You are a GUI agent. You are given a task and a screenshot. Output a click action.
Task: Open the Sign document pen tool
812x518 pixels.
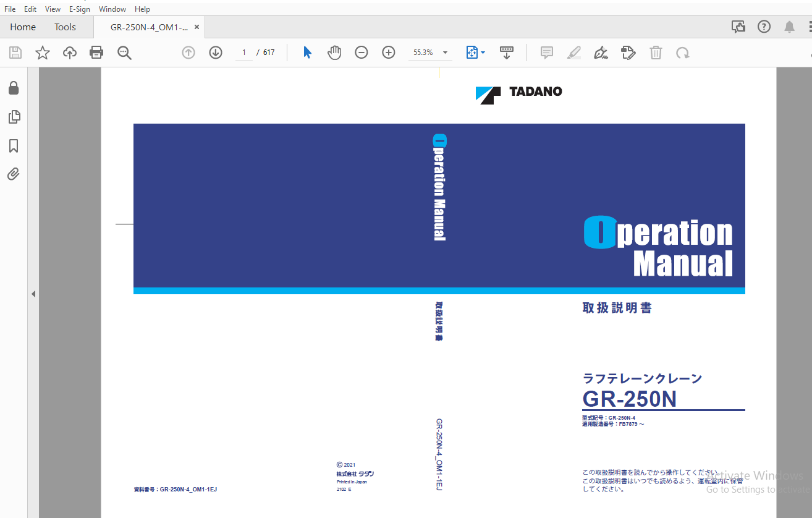click(601, 53)
